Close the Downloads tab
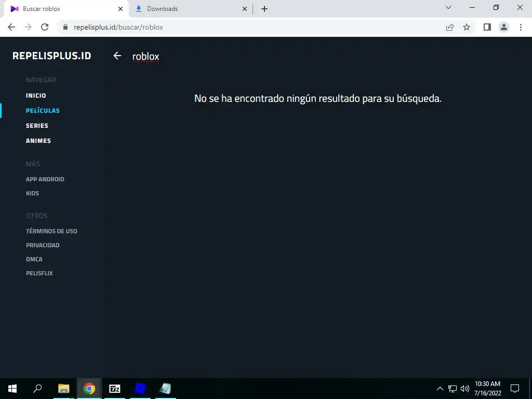 (245, 9)
